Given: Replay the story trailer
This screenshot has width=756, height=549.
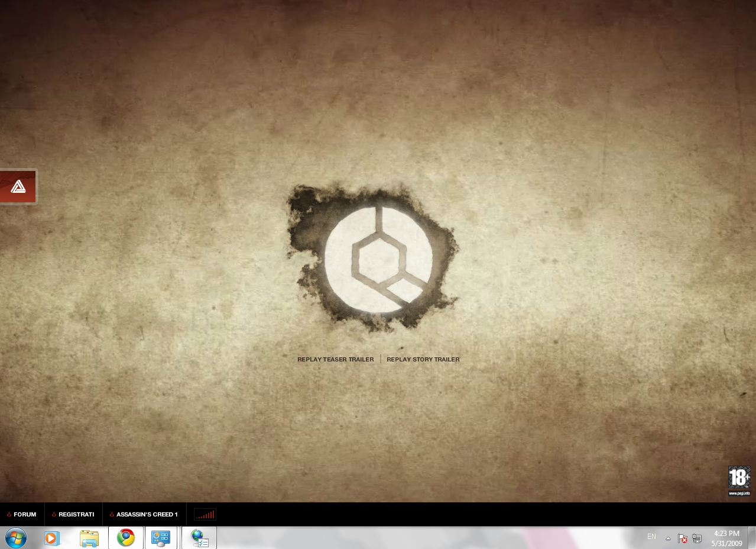Looking at the screenshot, I should (423, 359).
